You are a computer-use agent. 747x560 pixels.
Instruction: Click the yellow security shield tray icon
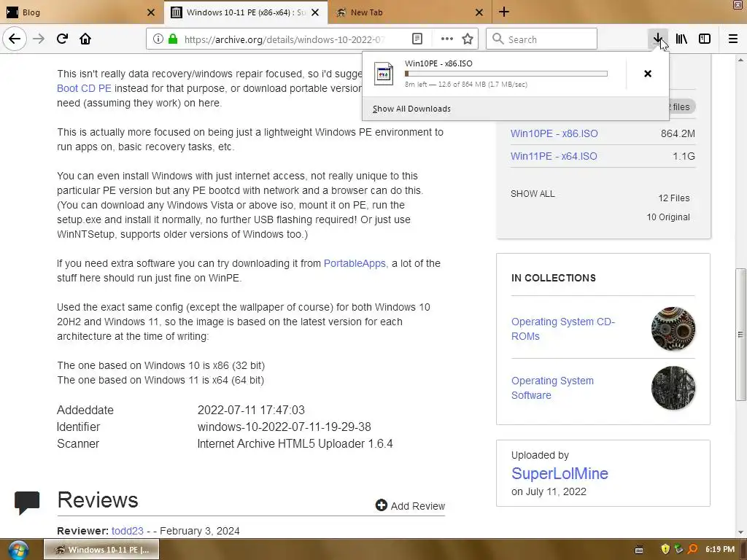(665, 550)
